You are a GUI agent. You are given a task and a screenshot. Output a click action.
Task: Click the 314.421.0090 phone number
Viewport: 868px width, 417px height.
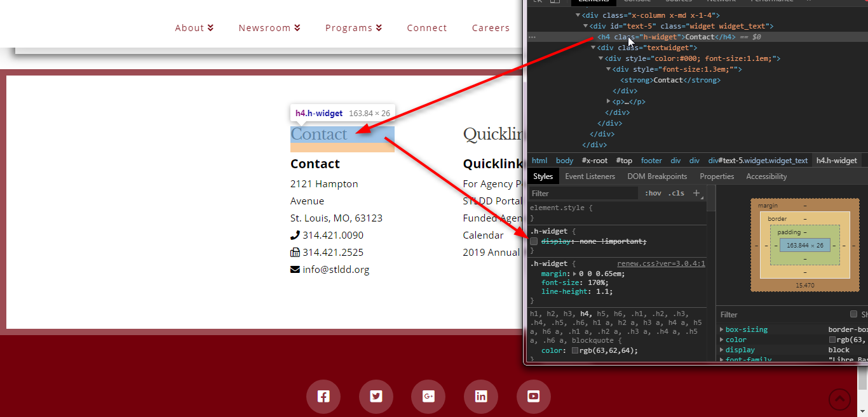[333, 235]
